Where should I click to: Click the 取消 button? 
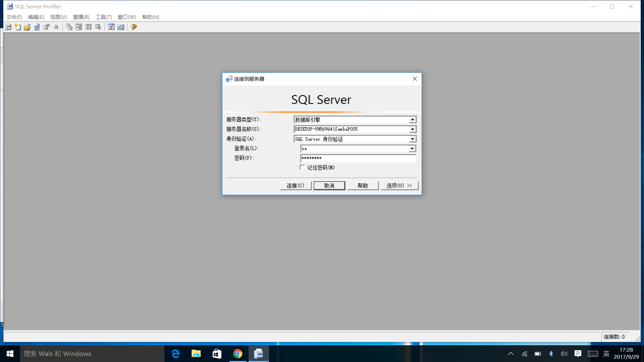(x=329, y=186)
